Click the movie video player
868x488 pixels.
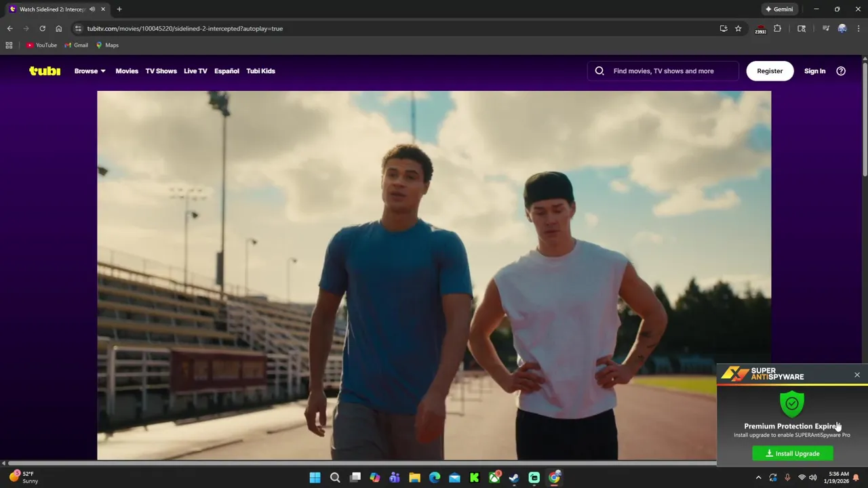(x=434, y=275)
